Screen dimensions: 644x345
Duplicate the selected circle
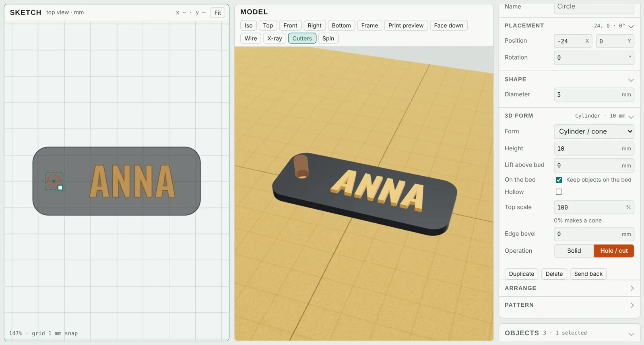tap(521, 274)
